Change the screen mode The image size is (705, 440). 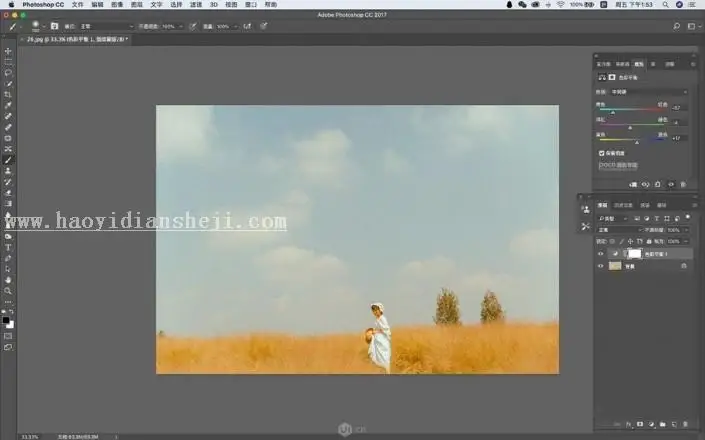(8, 347)
